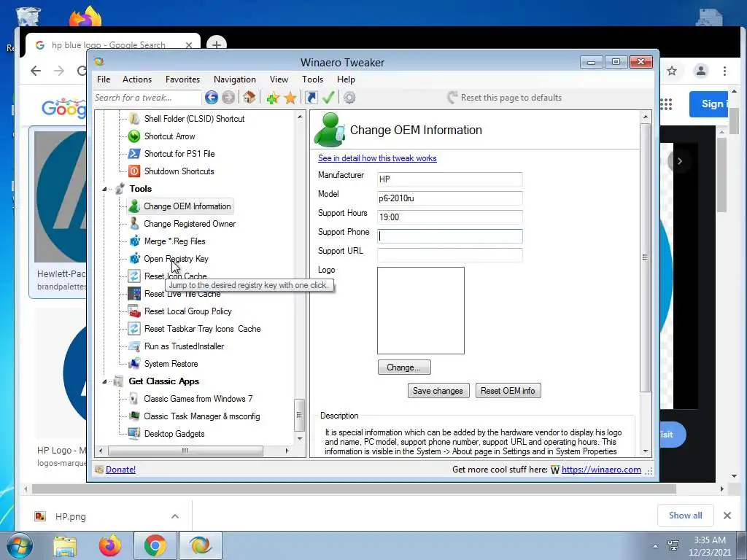
Task: Open the Tools menu
Action: pyautogui.click(x=312, y=79)
